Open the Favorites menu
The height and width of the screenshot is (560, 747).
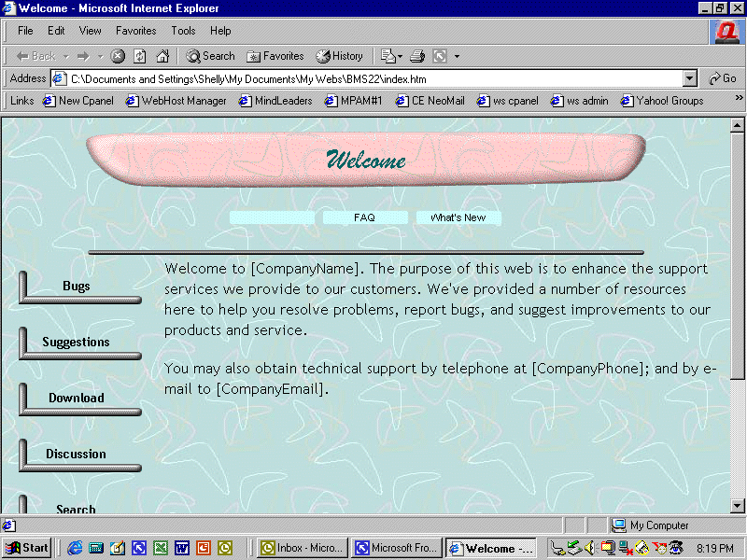click(x=135, y=31)
